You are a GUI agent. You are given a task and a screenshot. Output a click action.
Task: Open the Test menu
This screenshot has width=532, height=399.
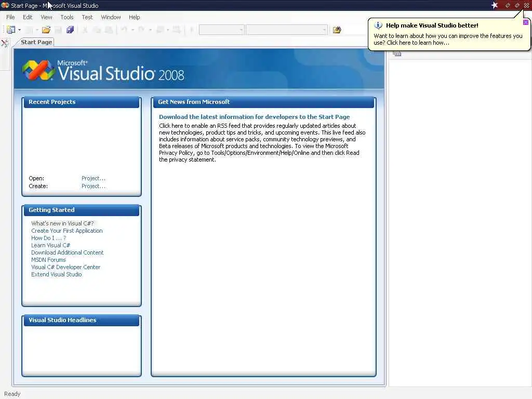[87, 17]
